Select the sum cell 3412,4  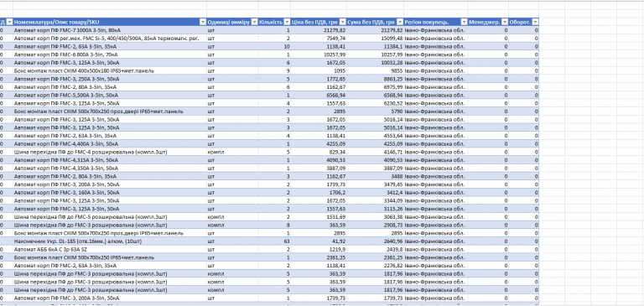coord(375,193)
